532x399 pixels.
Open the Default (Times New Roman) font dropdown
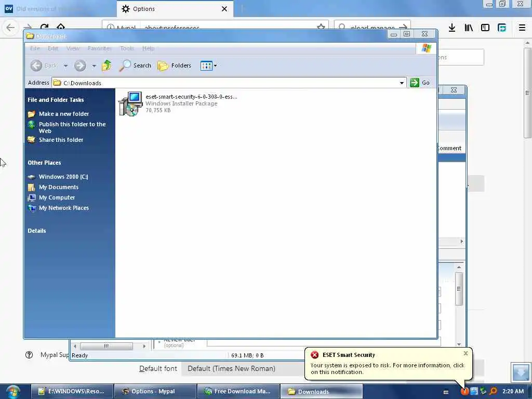244,368
